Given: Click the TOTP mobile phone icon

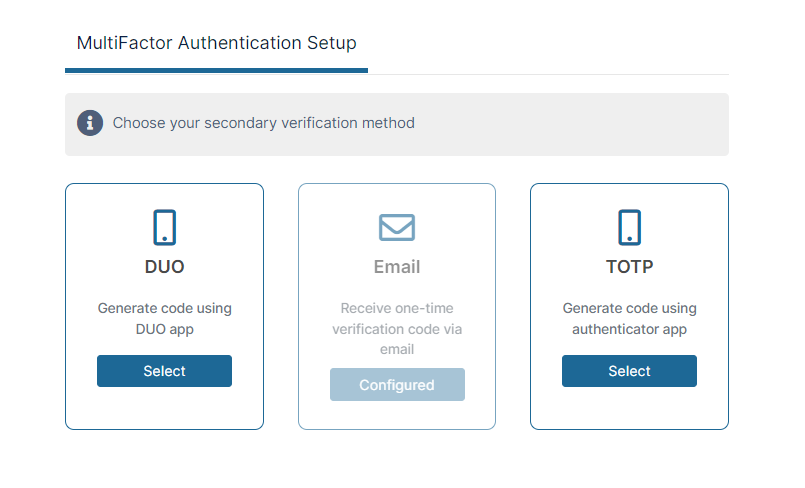Looking at the screenshot, I should [x=629, y=227].
